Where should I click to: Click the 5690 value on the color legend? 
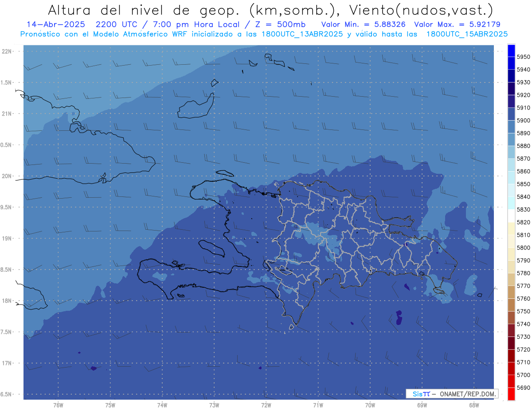point(523,388)
